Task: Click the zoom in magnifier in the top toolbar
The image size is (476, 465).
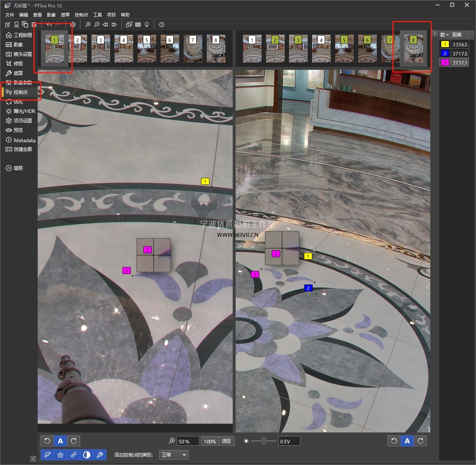Action: point(88,24)
